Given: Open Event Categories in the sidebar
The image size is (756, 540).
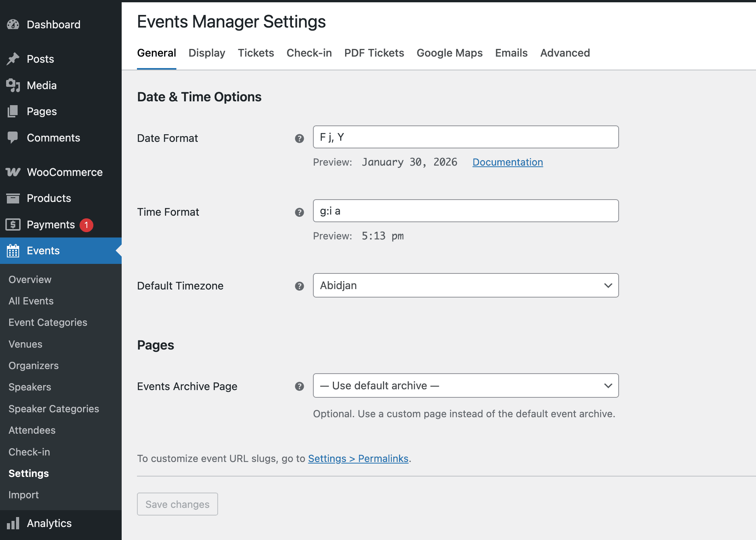Looking at the screenshot, I should tap(48, 322).
